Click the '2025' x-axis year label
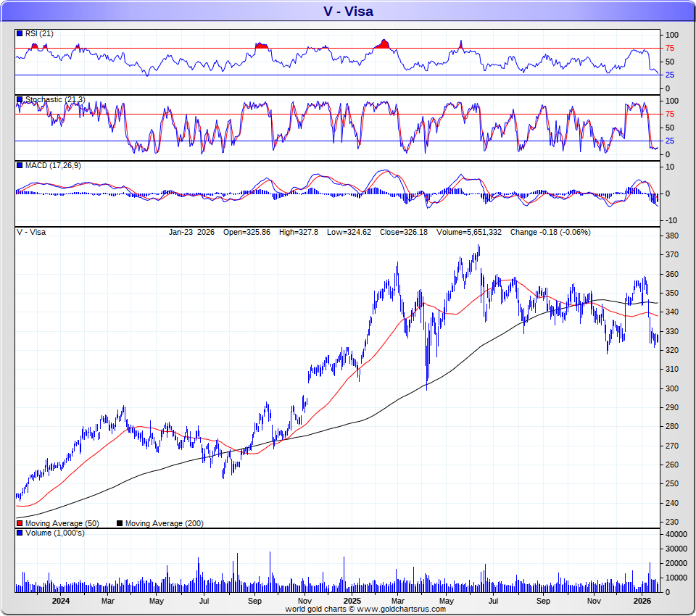Viewport: 696px width, 616px height. pyautogui.click(x=352, y=601)
